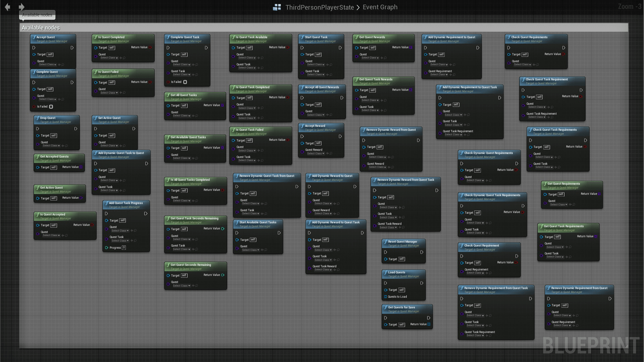
Task: Select the Accept Quest node title
Action: [46, 37]
